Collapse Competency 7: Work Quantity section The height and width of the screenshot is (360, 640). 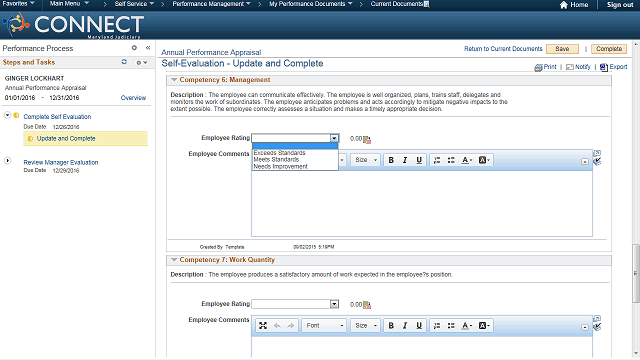click(174, 260)
